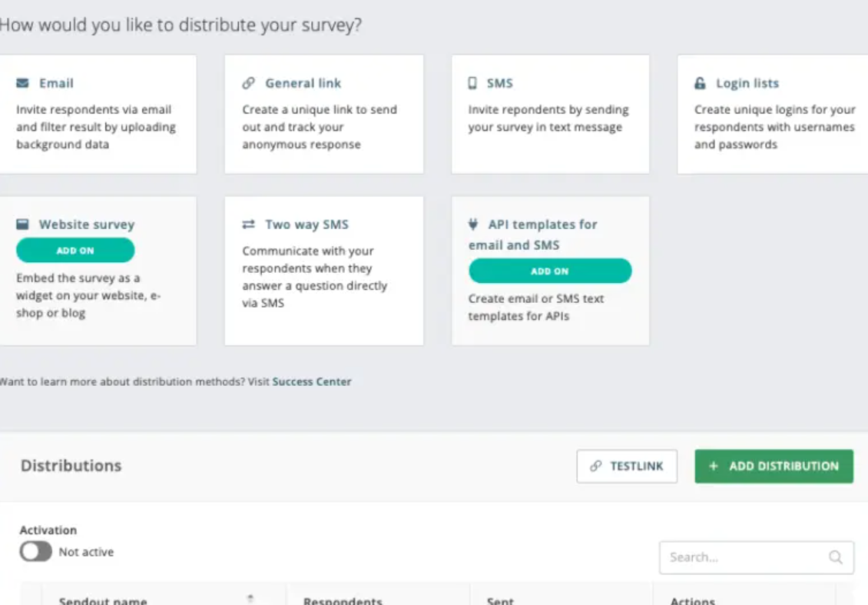
Task: Click the General link chain icon
Action: point(249,82)
